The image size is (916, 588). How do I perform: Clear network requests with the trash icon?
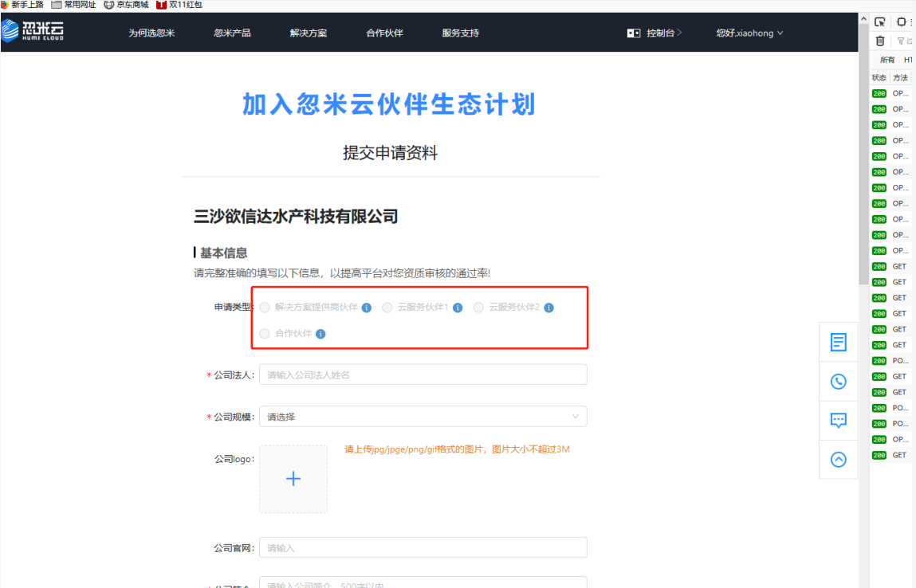coord(879,40)
